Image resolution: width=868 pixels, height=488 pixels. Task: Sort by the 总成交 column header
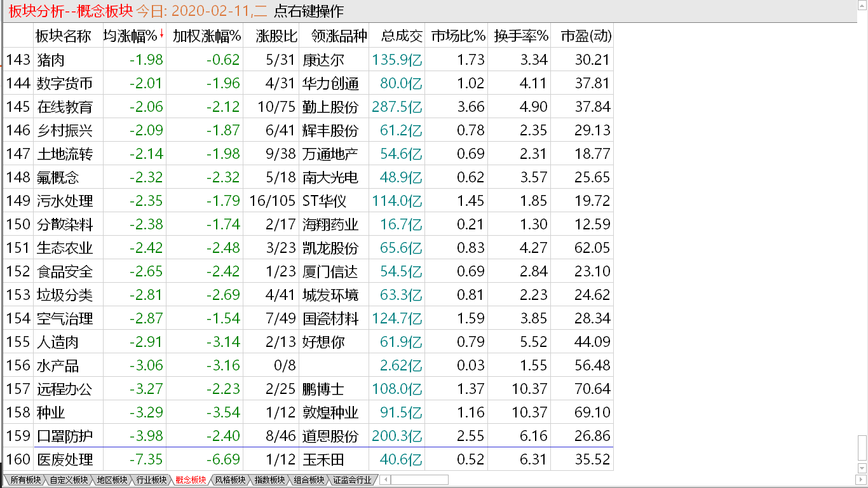(x=402, y=36)
